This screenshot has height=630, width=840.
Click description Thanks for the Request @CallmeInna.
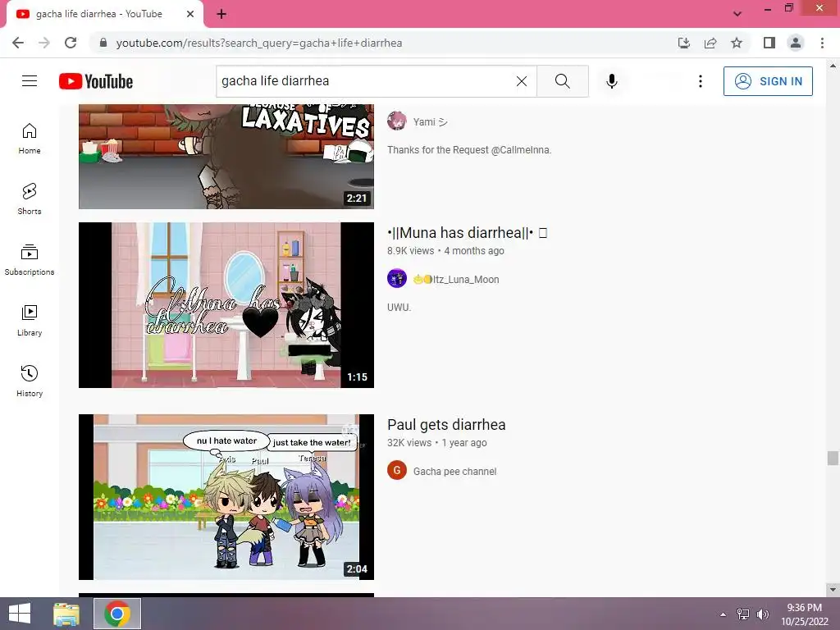tap(468, 150)
